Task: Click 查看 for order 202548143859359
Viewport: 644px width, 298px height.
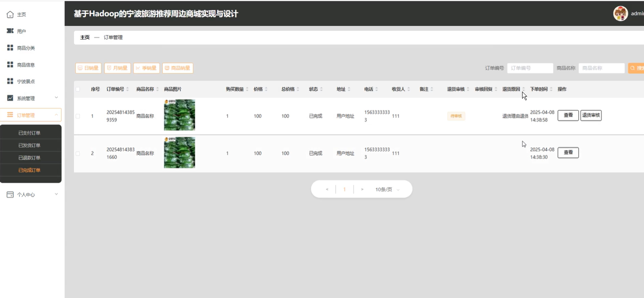Action: (x=568, y=115)
